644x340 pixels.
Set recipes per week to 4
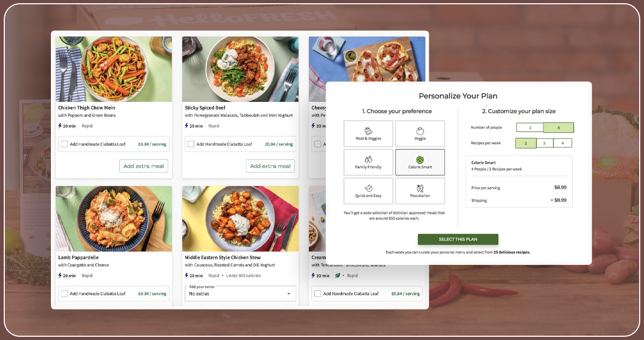click(x=562, y=143)
